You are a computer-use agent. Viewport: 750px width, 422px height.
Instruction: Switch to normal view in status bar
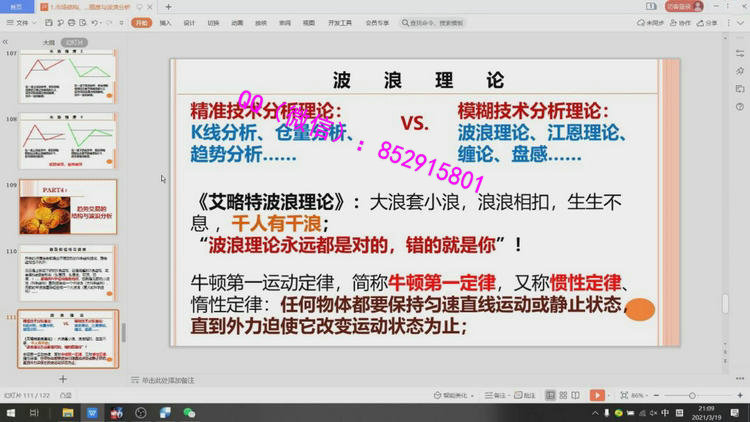click(547, 396)
